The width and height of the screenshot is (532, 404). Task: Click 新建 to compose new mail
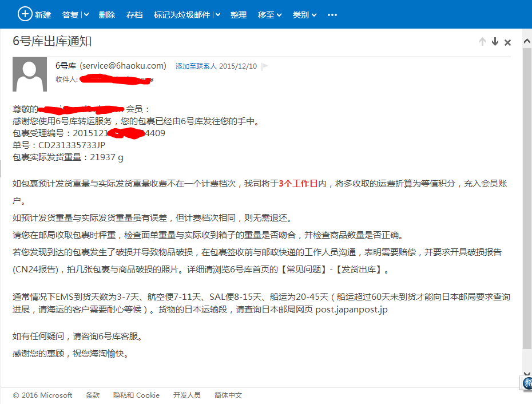43,15
